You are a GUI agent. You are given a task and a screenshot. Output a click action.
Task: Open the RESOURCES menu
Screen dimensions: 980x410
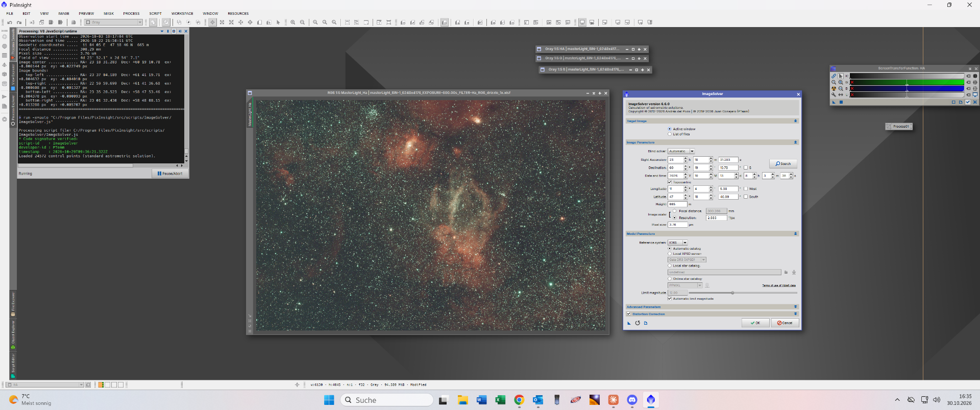[238, 14]
